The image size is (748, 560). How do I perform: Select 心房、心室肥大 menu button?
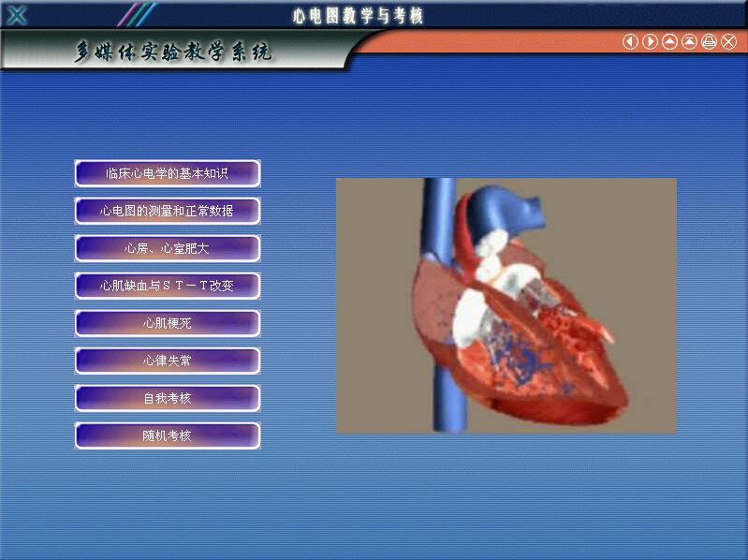pos(168,248)
